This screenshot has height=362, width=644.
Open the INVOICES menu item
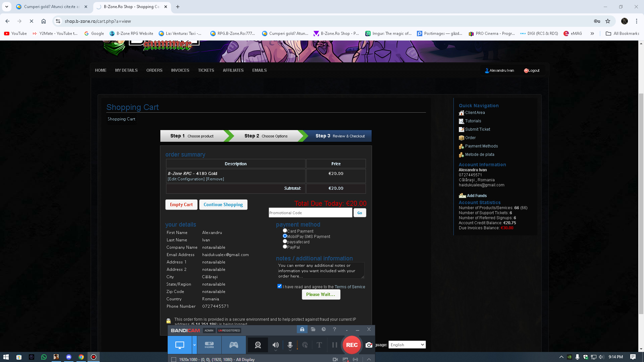tap(180, 70)
